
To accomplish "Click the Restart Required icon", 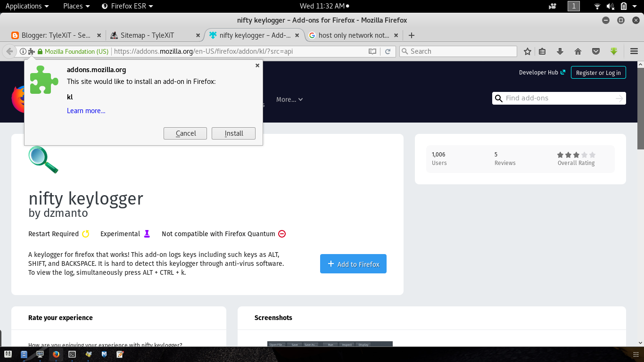I will pyautogui.click(x=85, y=234).
